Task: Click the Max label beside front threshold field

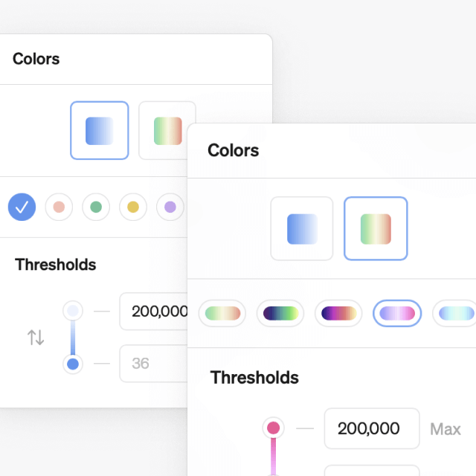Action: coord(446,429)
